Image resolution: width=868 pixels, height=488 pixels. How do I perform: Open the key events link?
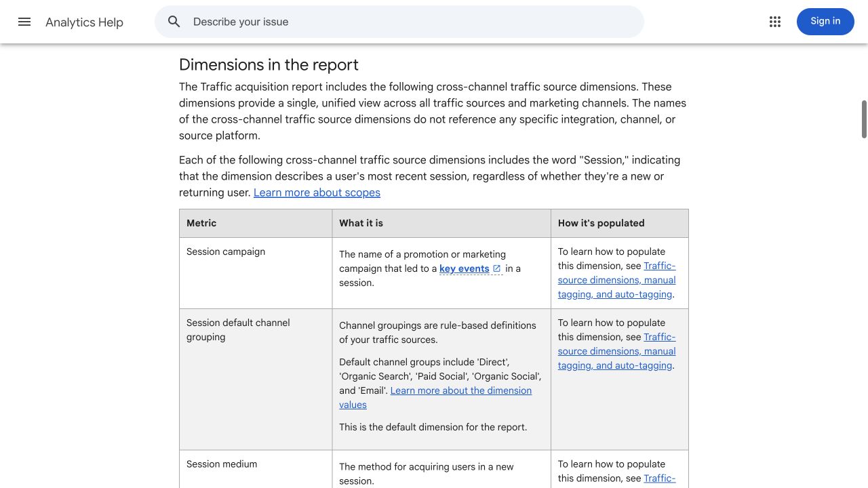point(464,268)
